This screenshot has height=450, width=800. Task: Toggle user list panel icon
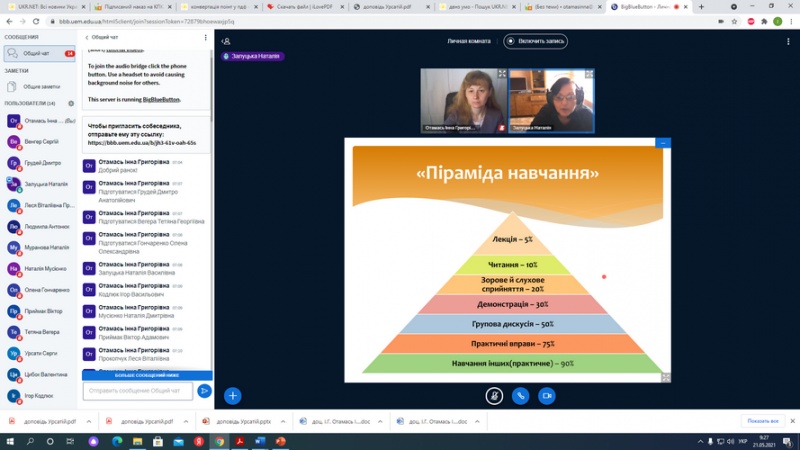click(226, 41)
